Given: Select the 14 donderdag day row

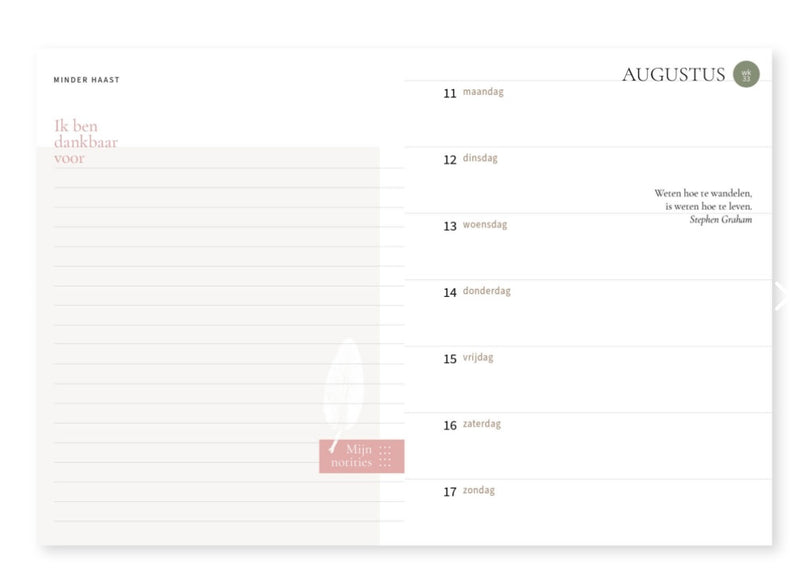Looking at the screenshot, I should click(x=588, y=312).
